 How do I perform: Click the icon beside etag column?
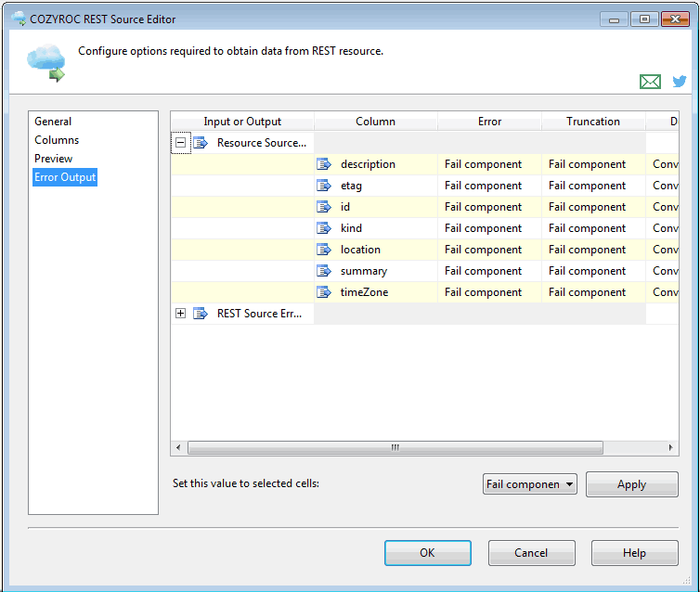click(324, 186)
